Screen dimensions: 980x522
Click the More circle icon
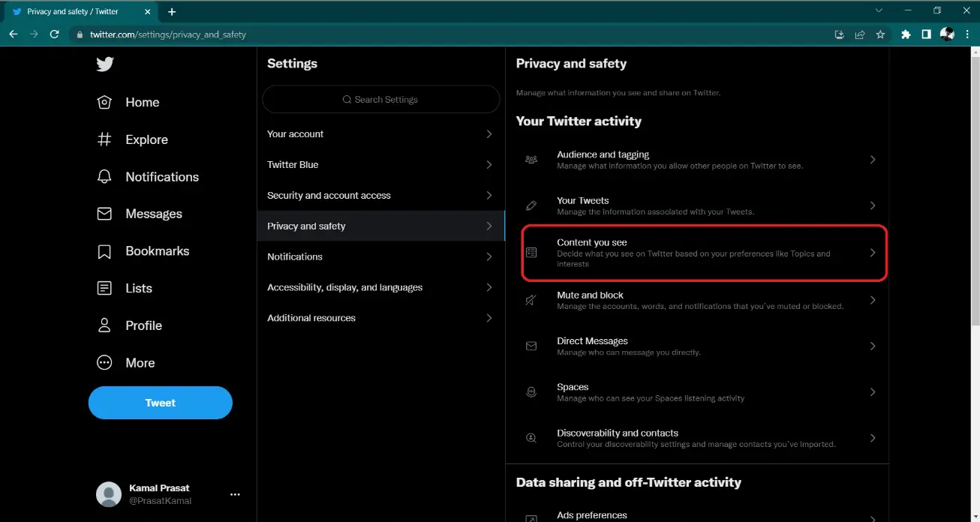click(x=104, y=363)
